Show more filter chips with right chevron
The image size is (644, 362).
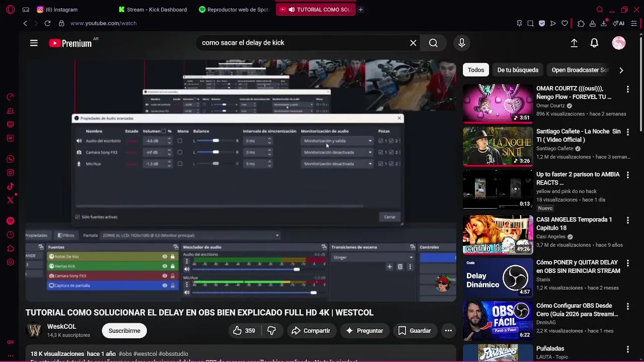621,70
